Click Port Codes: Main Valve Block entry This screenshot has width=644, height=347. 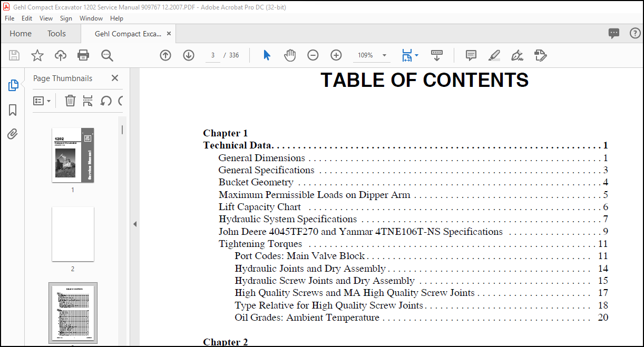421,256
